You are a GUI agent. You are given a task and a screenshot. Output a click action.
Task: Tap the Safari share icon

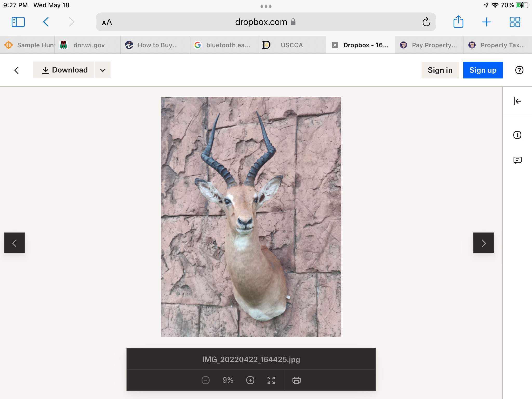[x=458, y=22]
